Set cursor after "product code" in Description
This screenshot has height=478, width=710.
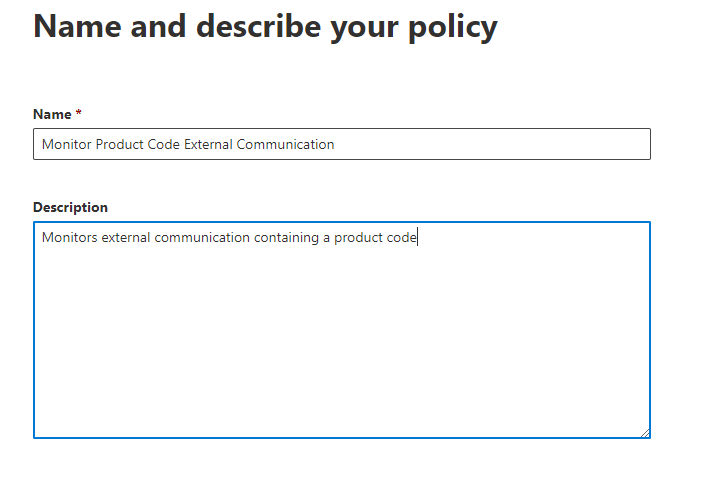tap(417, 237)
